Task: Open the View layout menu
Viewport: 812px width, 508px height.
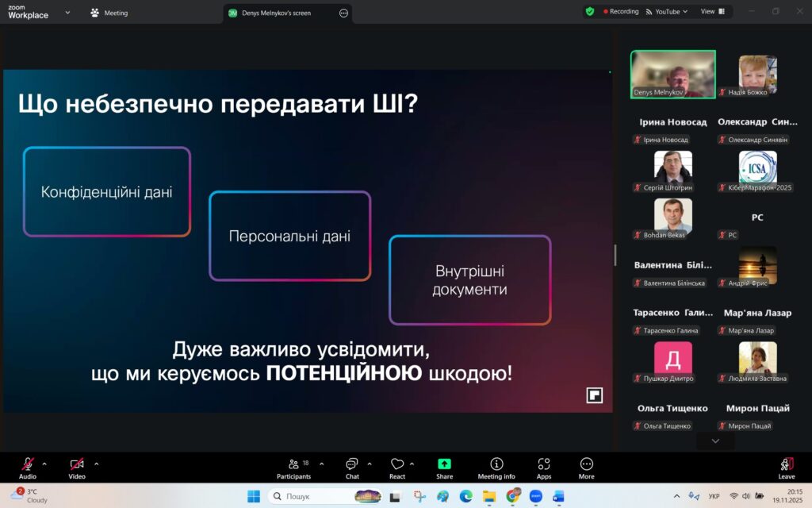Action: click(x=712, y=12)
